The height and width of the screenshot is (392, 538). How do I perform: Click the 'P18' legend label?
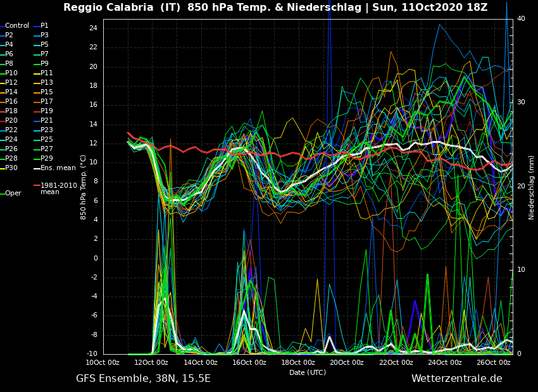pyautogui.click(x=11, y=111)
